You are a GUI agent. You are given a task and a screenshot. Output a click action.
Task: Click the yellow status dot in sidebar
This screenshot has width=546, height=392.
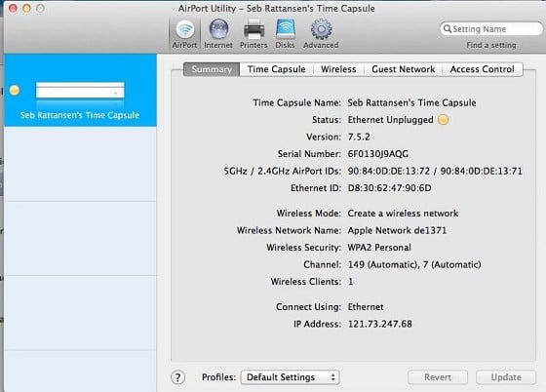15,91
